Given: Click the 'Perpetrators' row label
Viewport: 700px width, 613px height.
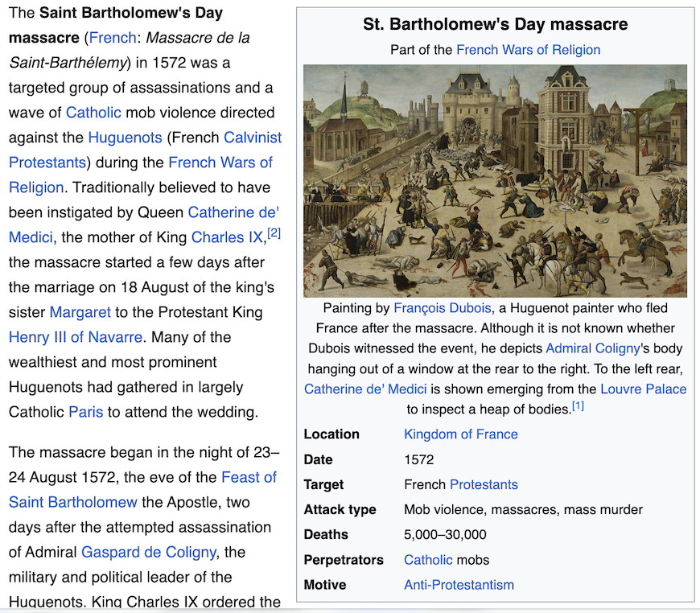Looking at the screenshot, I should click(344, 560).
